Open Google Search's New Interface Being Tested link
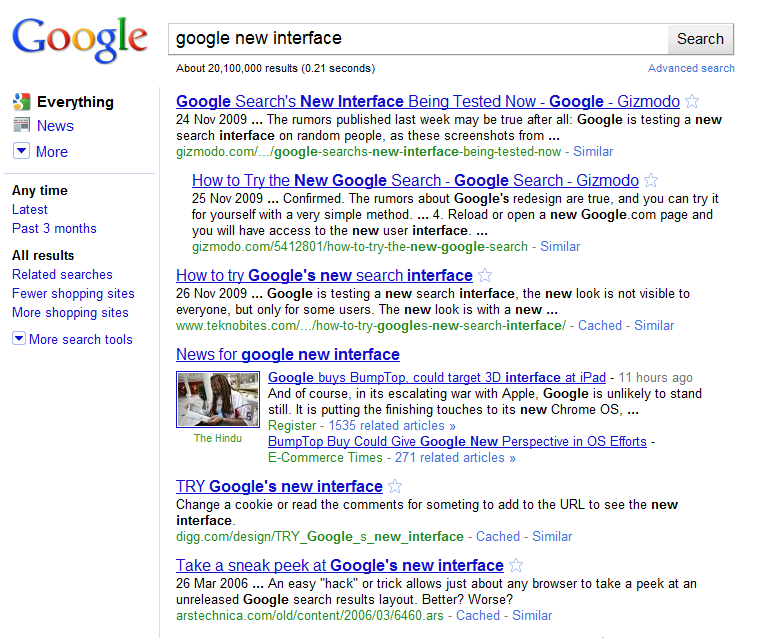Screen dimensions: 769x638 click(x=428, y=102)
